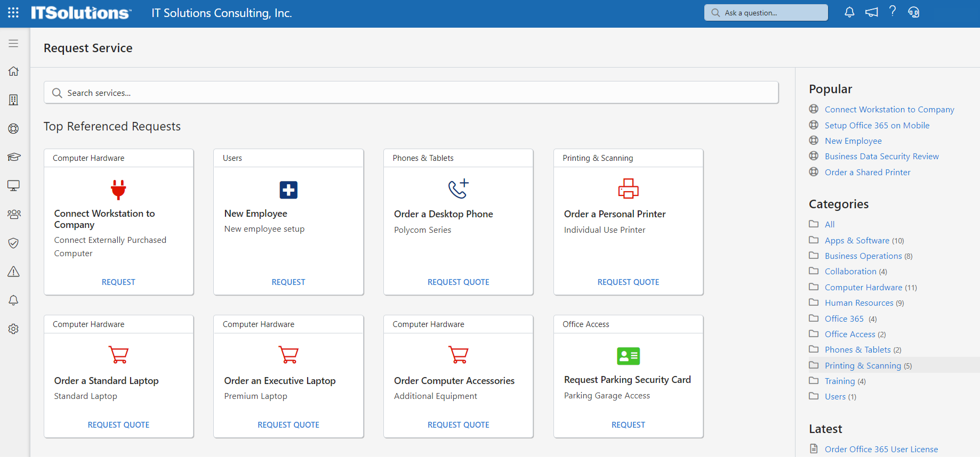Open the building company icon in sidebar
980x457 pixels.
pyautogui.click(x=13, y=100)
